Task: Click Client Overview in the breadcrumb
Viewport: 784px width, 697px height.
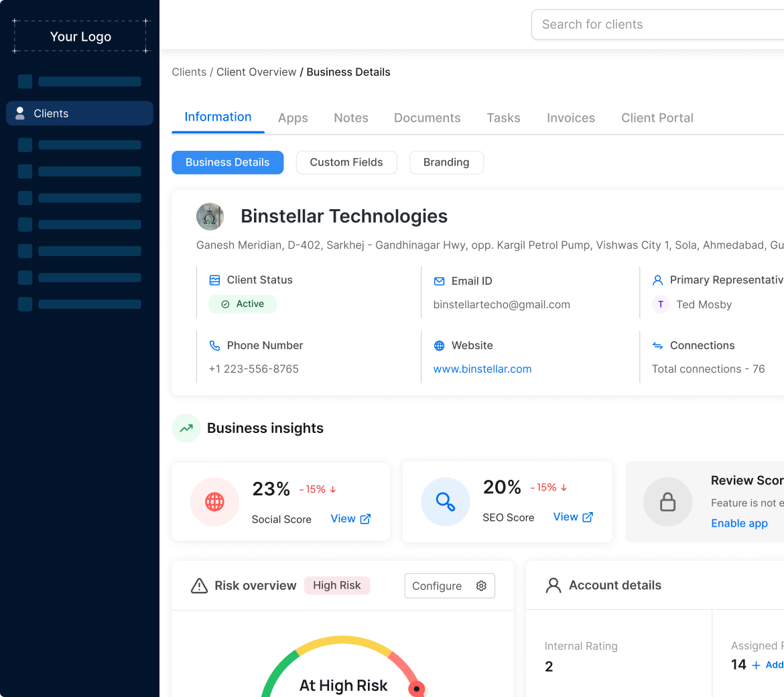Action: coord(257,72)
